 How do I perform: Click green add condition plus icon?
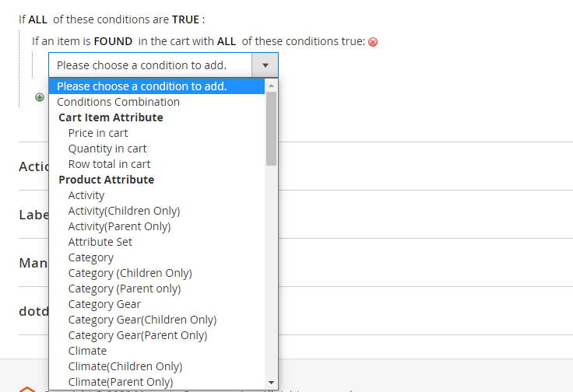[x=39, y=97]
